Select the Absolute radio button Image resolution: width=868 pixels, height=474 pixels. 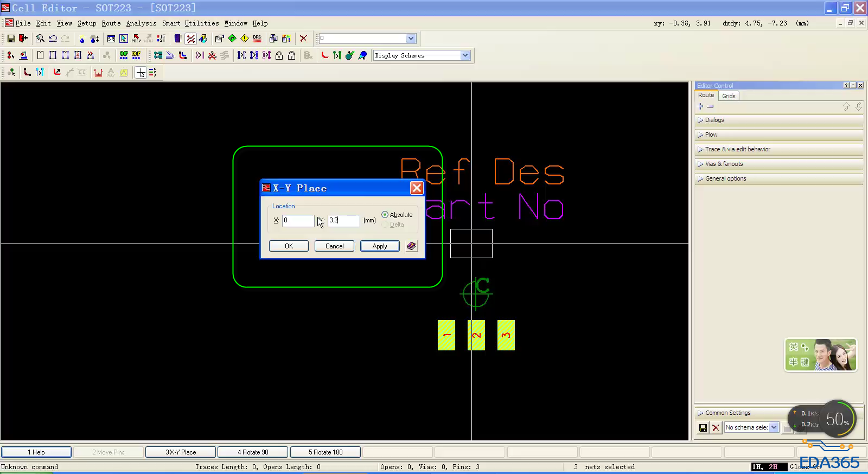[385, 215]
